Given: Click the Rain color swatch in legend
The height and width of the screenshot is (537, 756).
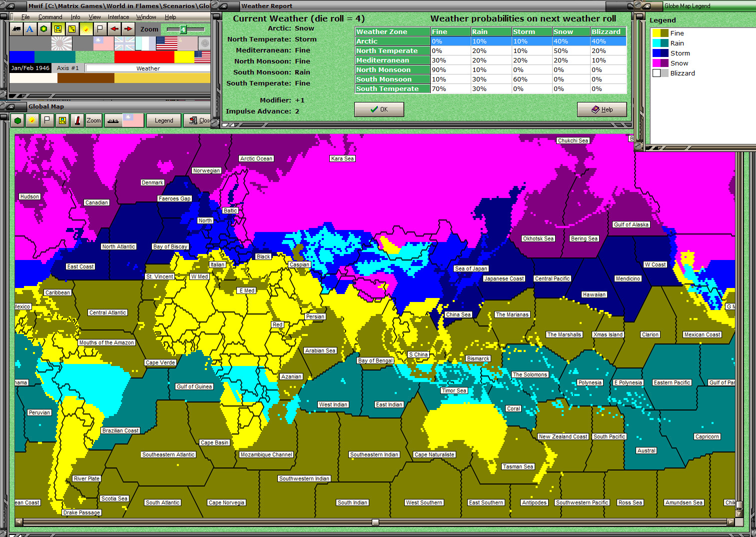Looking at the screenshot, I should (660, 43).
